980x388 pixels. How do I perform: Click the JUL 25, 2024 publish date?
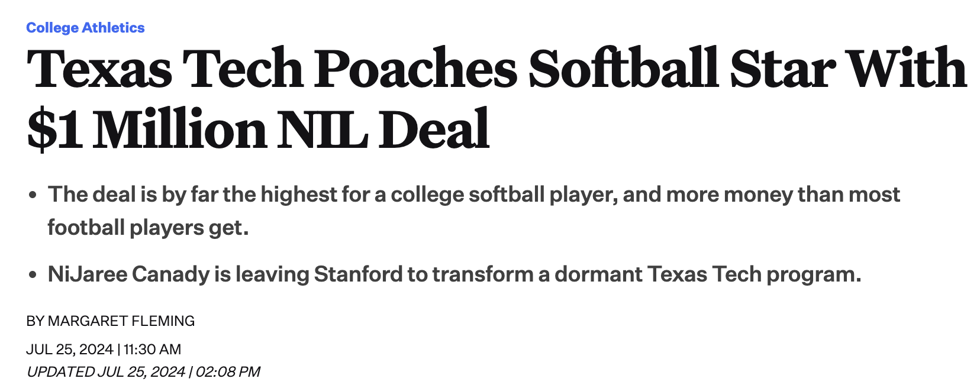pyautogui.click(x=70, y=349)
